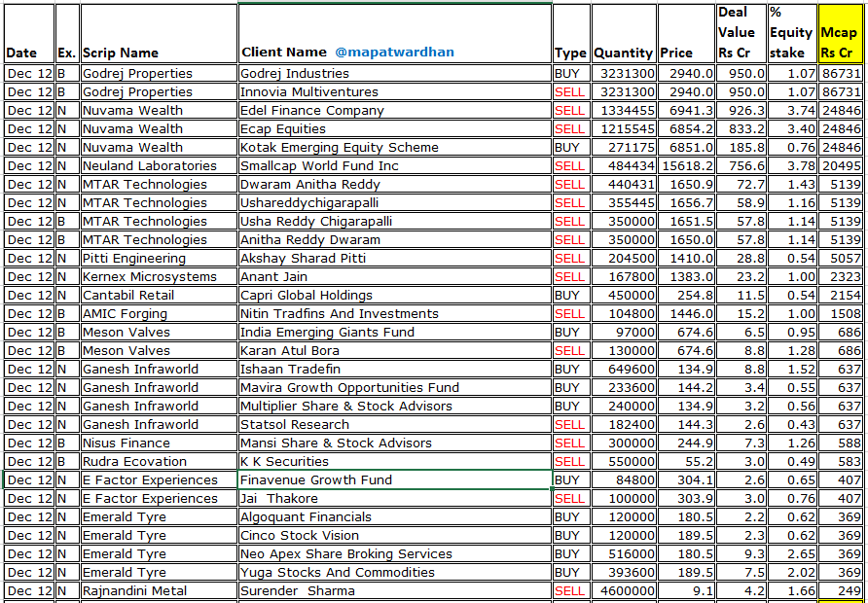Click the Godrej Industries client cell
The image size is (868, 603).
point(395,74)
